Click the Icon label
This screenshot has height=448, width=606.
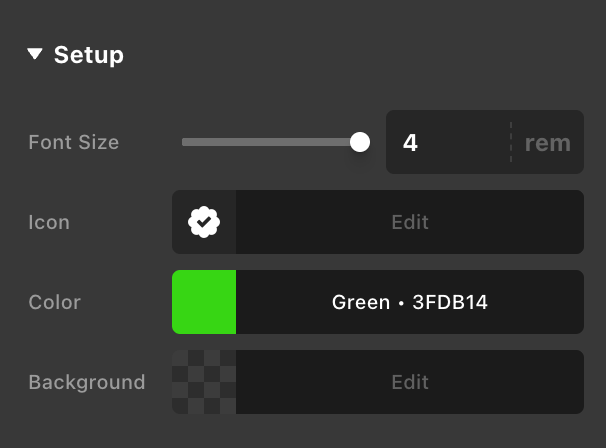coord(49,222)
